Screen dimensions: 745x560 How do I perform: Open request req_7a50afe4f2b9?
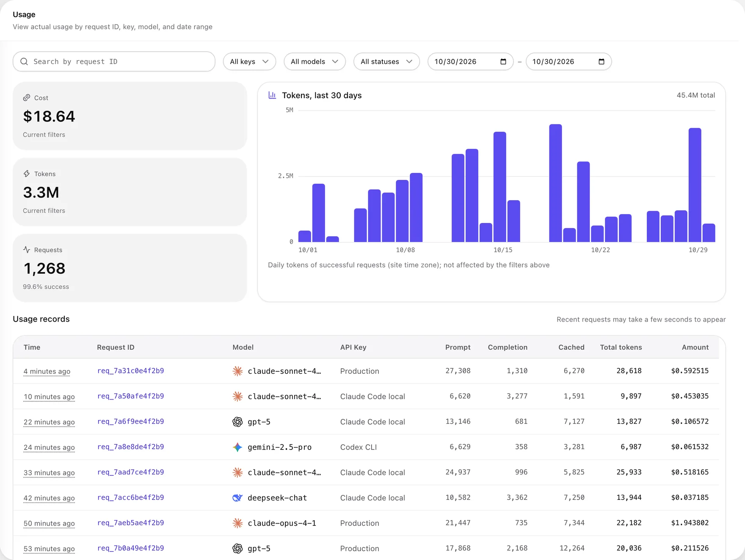[130, 396]
